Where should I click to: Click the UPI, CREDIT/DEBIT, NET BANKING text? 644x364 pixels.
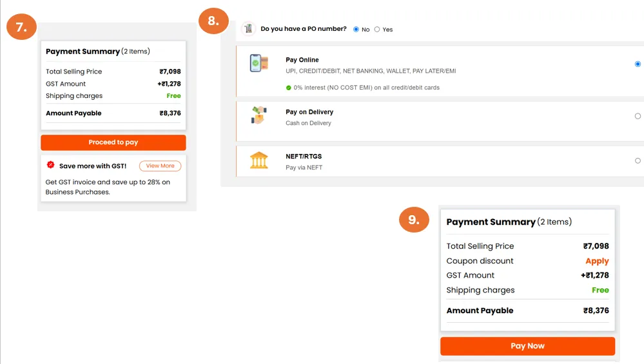(x=371, y=71)
